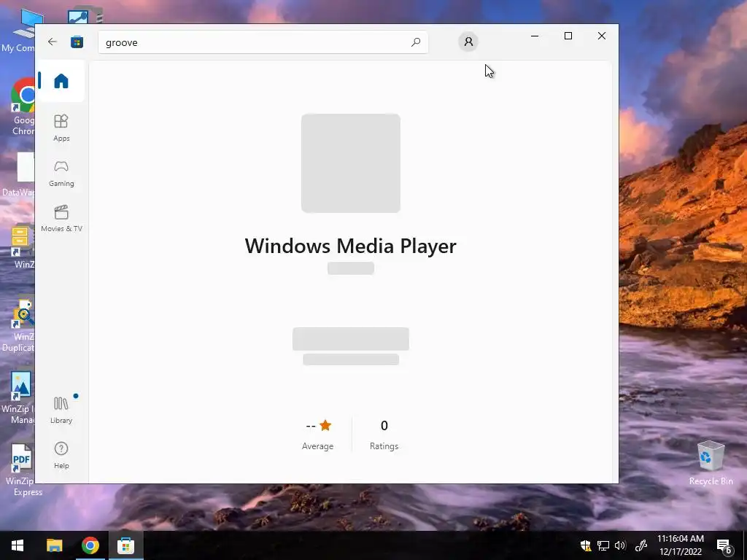Click the Average rating label

coord(318,446)
